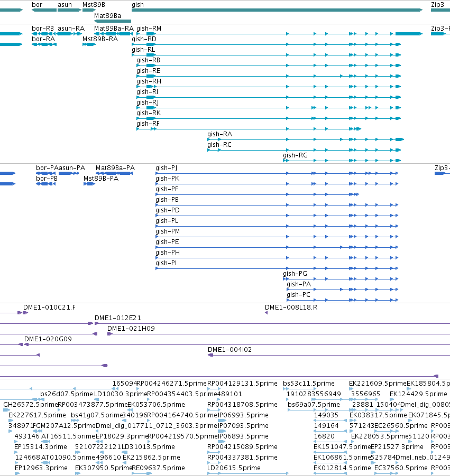Screen dimensions: 450x476
Task: Click EST label bs69a07.5prime
Action: [314, 405]
